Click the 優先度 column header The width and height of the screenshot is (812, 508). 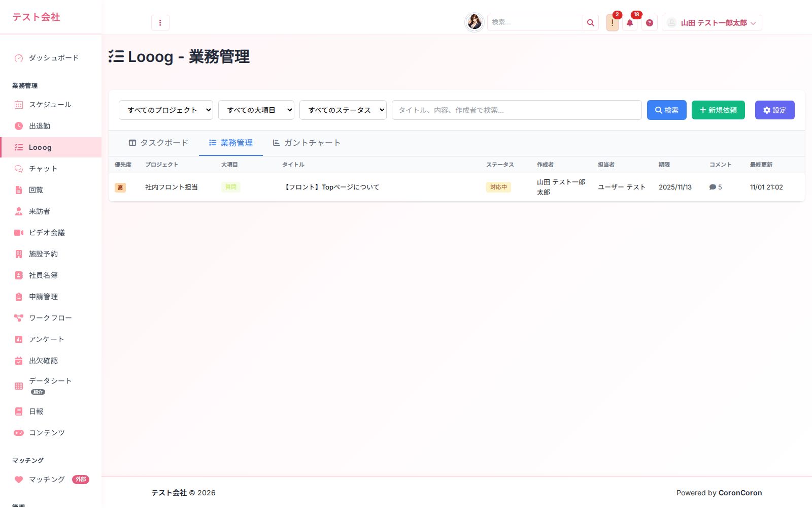(123, 165)
